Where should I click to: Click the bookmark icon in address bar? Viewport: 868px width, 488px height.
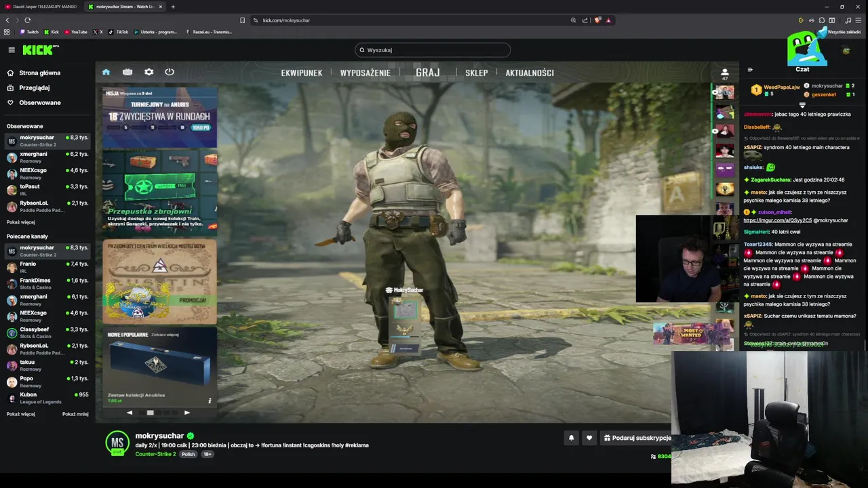(x=242, y=20)
